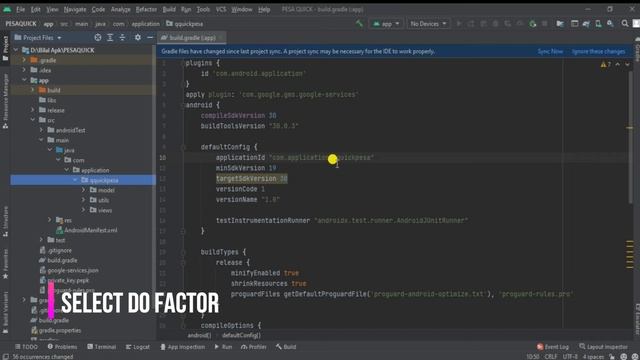
Task: Click the warnings indicator in editor corner
Action: 606,64
